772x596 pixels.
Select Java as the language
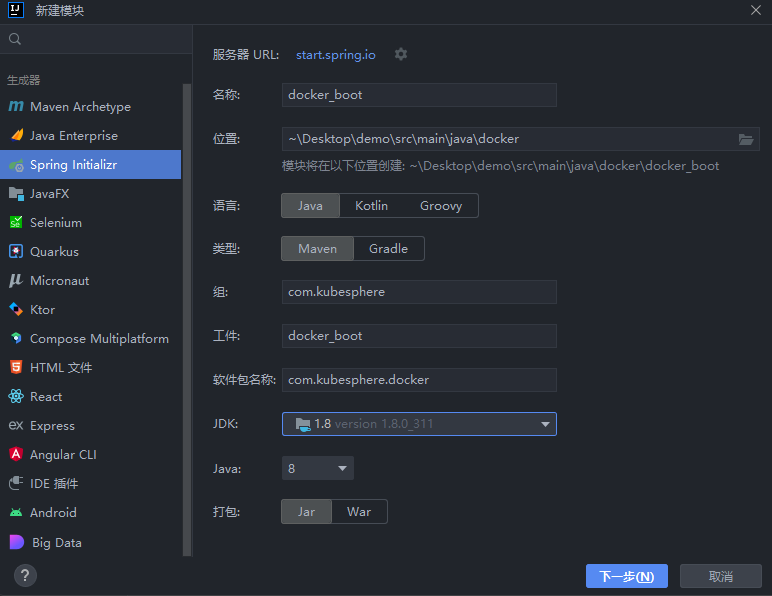310,206
